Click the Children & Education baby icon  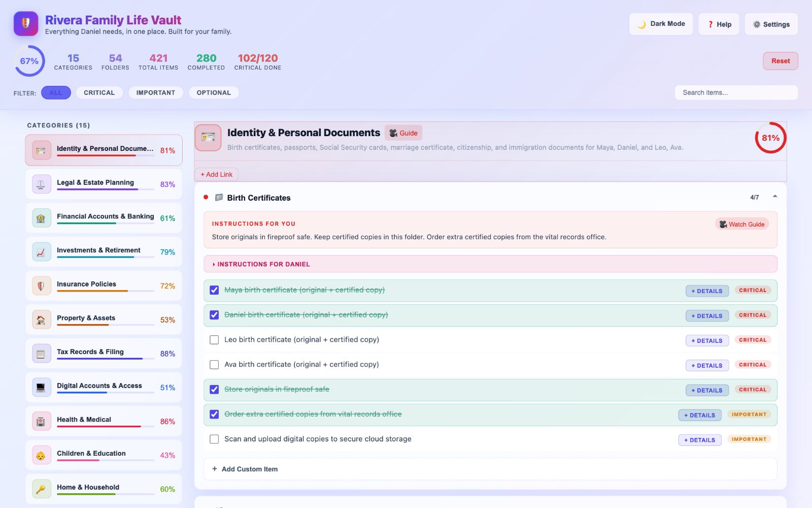pos(41,455)
